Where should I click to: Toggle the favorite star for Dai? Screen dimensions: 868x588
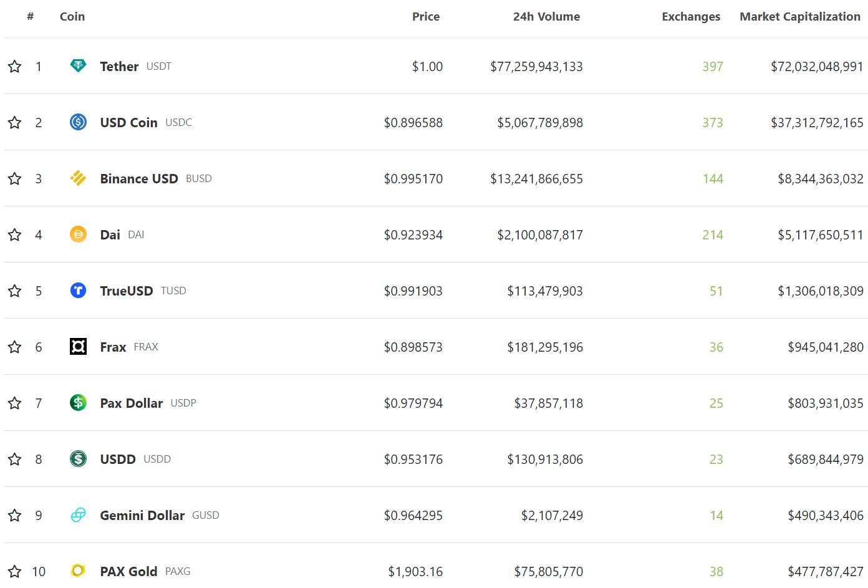[14, 234]
